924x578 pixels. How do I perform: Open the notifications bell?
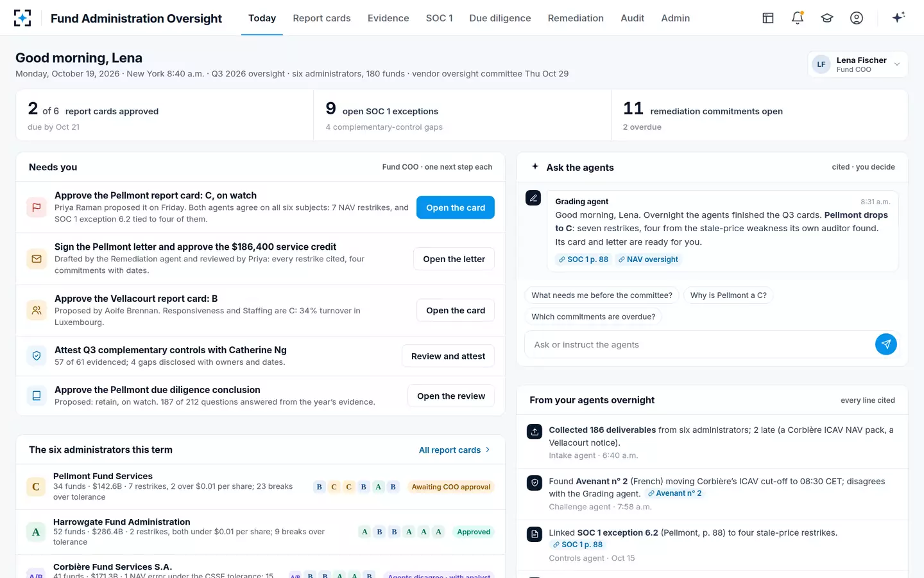tap(798, 18)
